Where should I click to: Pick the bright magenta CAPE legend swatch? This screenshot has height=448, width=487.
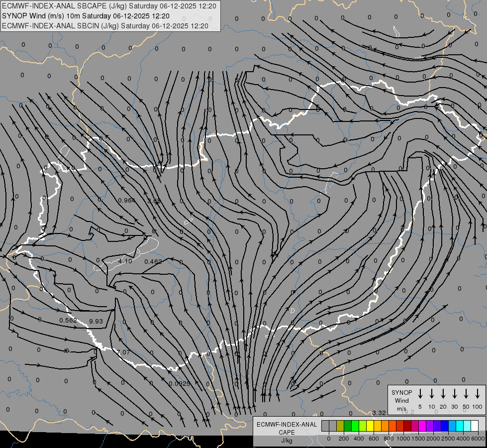click(x=422, y=426)
